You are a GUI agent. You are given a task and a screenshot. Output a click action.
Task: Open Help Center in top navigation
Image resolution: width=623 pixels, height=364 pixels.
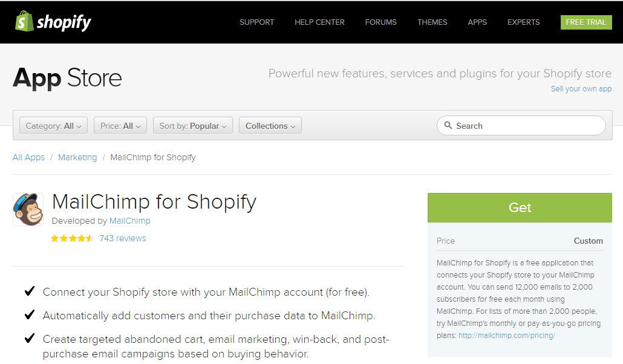click(319, 22)
